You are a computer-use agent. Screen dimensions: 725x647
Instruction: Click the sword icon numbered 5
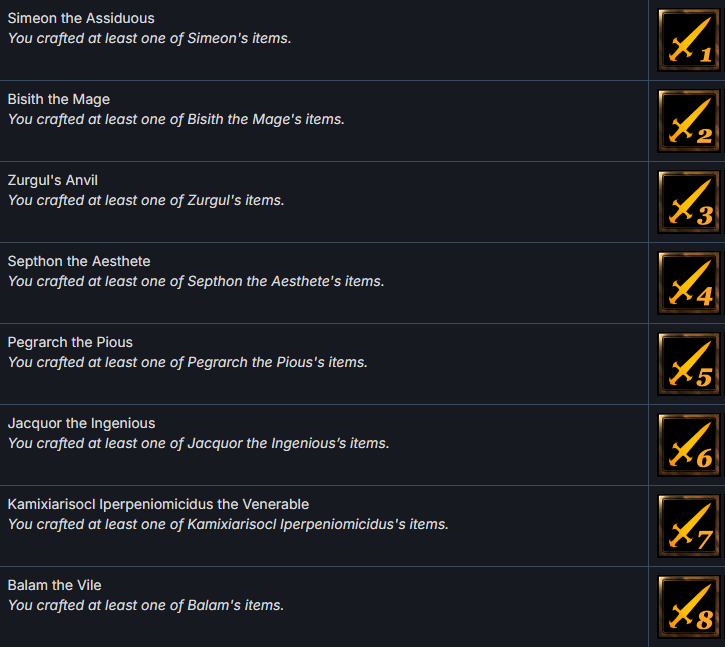click(690, 364)
